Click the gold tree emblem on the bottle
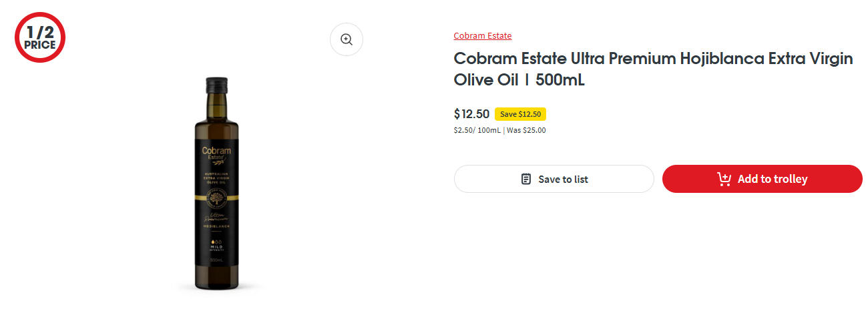The width and height of the screenshot is (868, 325). click(x=216, y=197)
